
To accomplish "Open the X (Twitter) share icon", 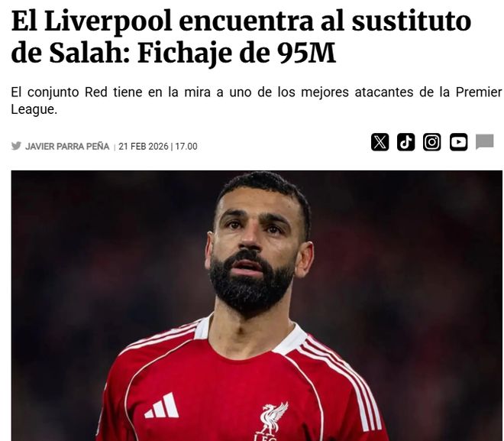I will (380, 142).
